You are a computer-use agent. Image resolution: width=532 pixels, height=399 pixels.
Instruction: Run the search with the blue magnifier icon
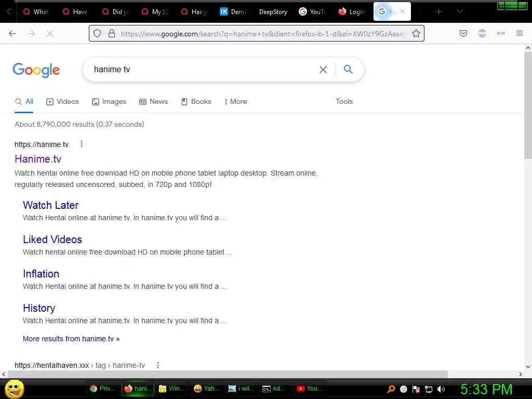click(x=349, y=70)
